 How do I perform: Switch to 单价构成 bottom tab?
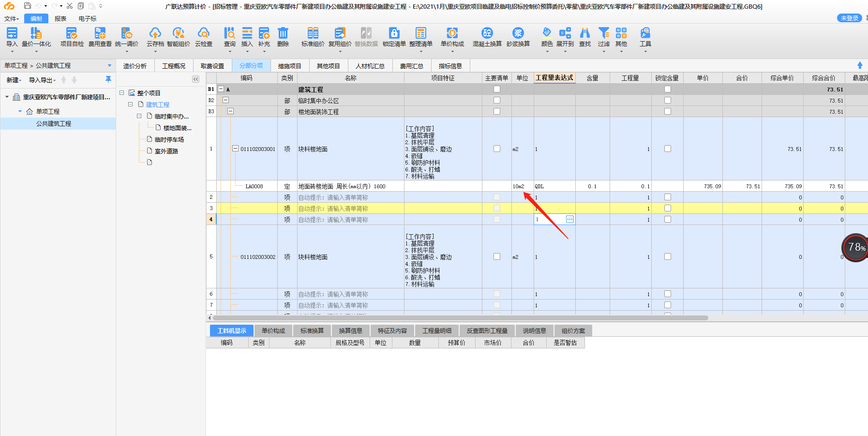(273, 331)
